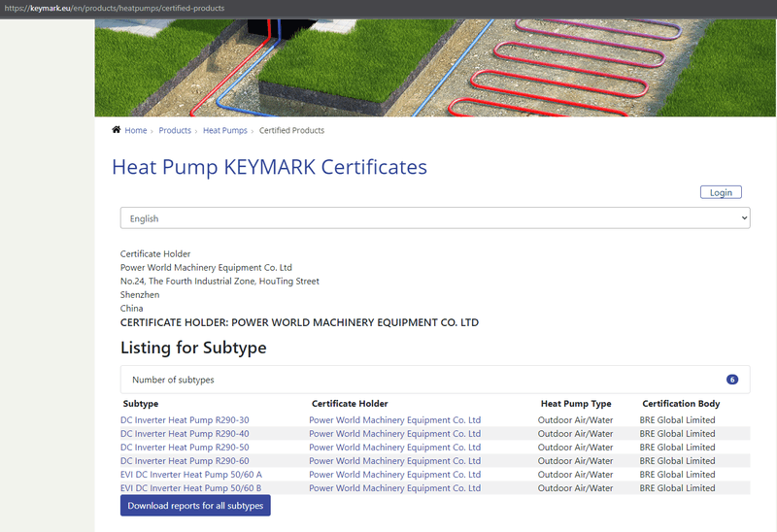The image size is (777, 532).
Task: Open the Heat Pumps breadcrumb link
Action: [x=225, y=130]
